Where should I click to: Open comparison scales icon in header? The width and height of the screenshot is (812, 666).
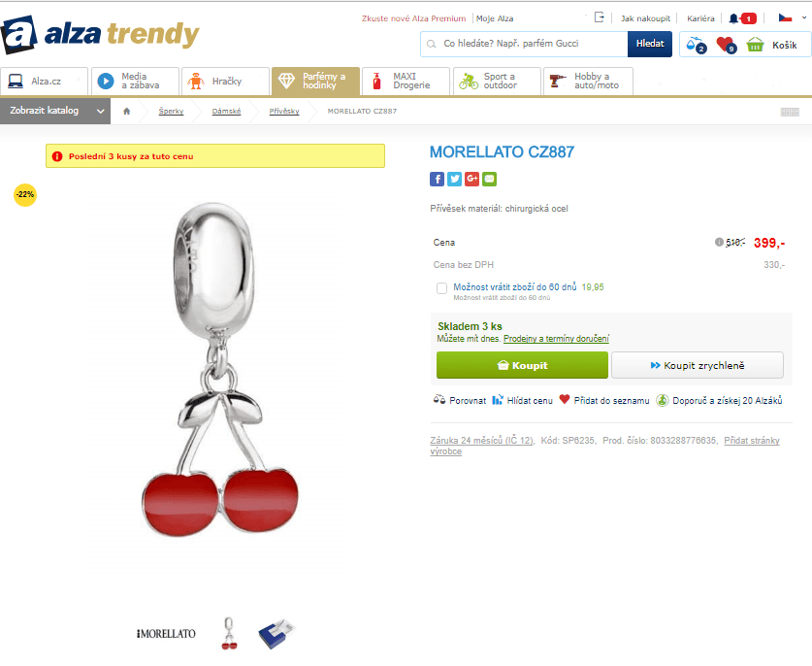(x=696, y=45)
